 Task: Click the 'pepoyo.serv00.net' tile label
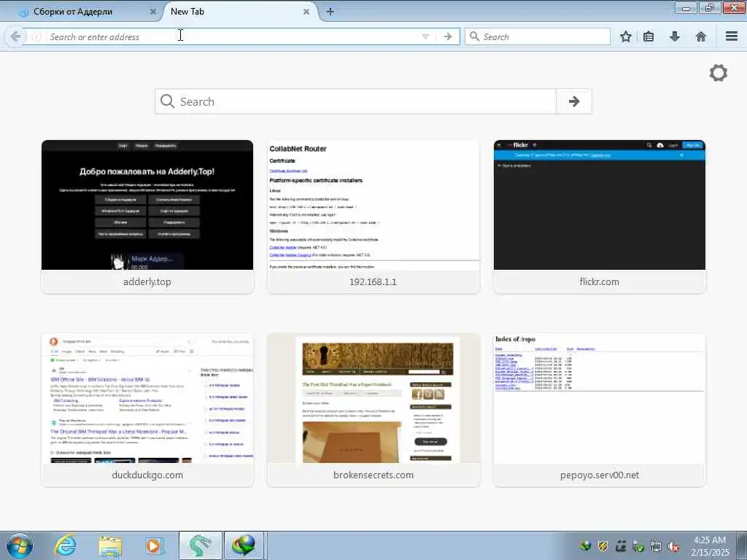coord(600,475)
